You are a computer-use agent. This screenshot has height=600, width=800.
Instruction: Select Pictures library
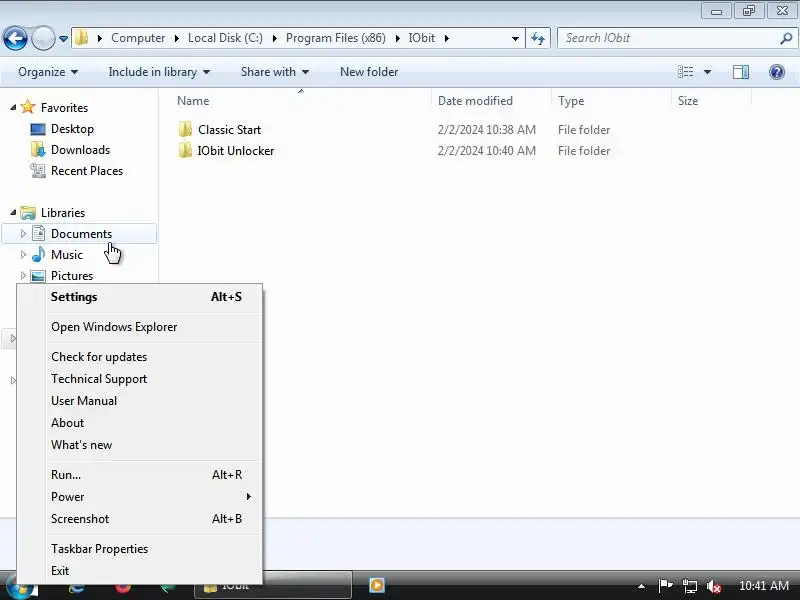click(x=72, y=276)
